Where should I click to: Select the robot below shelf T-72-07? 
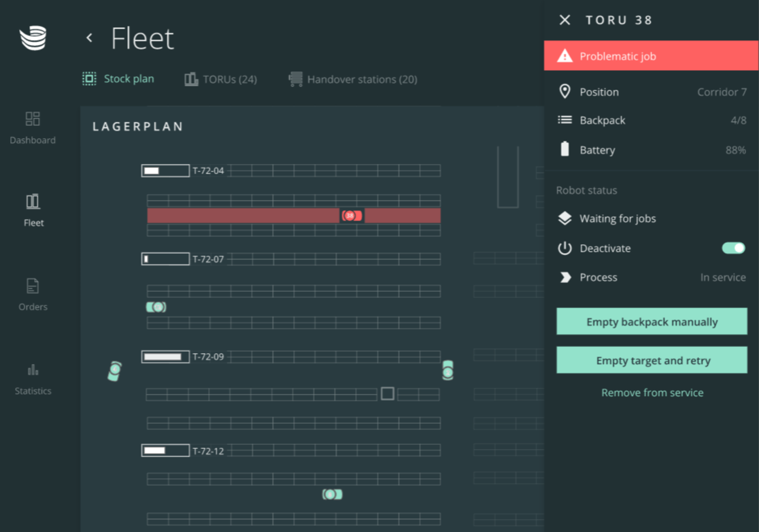[x=156, y=307]
